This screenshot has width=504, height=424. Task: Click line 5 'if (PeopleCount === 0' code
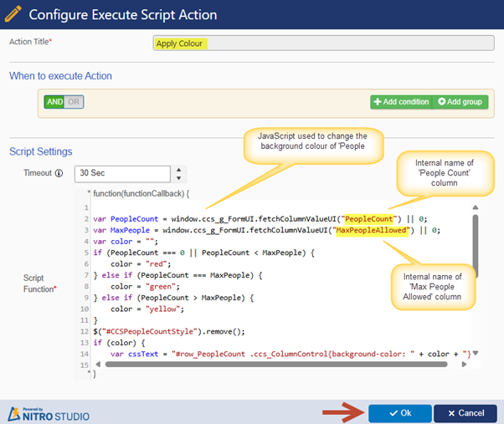(x=203, y=253)
